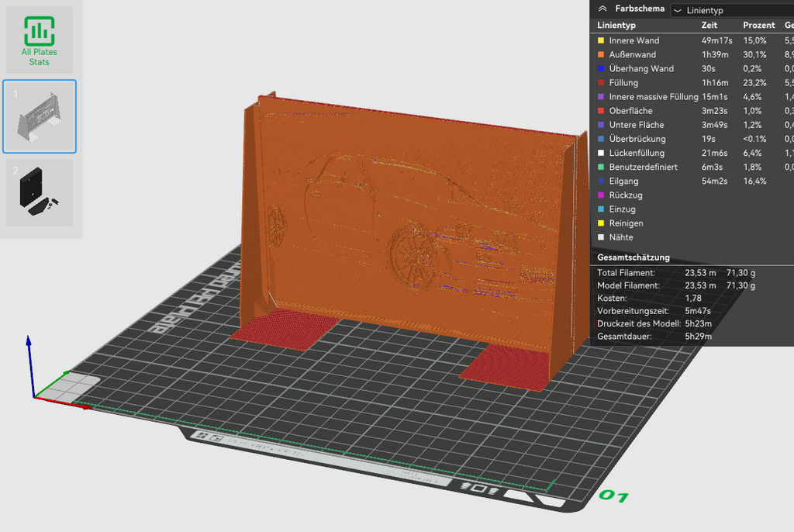
Task: Click the Total Filament value 23,53 m
Action: pyautogui.click(x=700, y=272)
